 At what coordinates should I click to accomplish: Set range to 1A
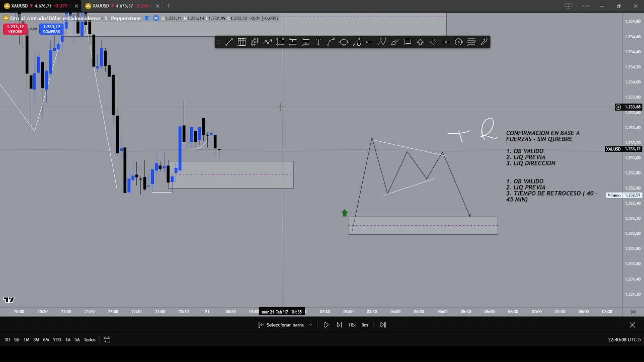tap(68, 340)
